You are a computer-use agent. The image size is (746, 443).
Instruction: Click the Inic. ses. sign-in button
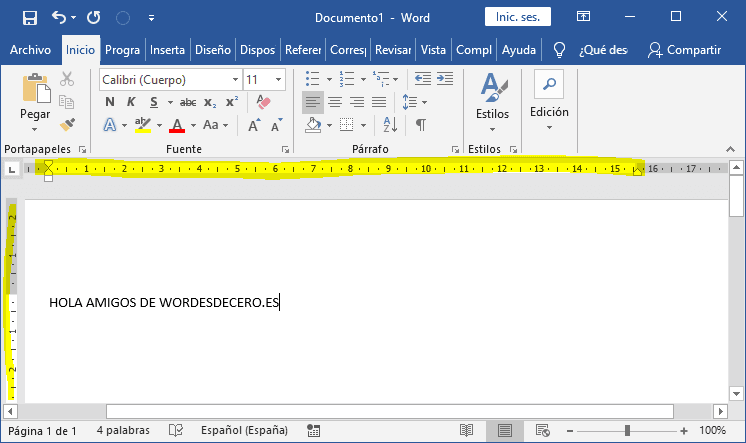point(518,17)
